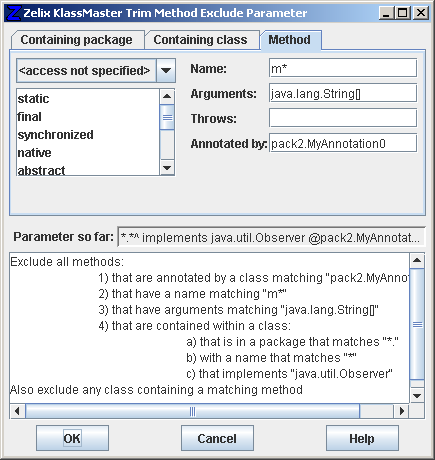Select native modifier in list

coord(88,153)
